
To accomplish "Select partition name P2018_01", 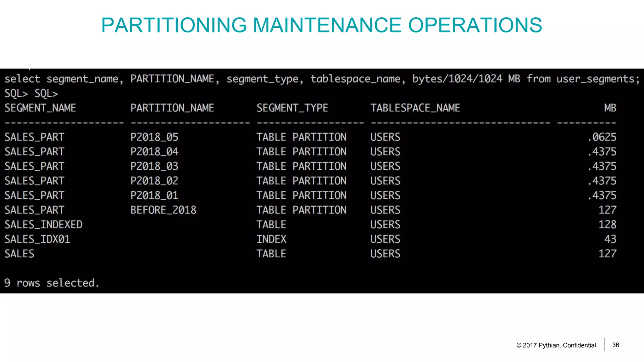I will pos(154,195).
